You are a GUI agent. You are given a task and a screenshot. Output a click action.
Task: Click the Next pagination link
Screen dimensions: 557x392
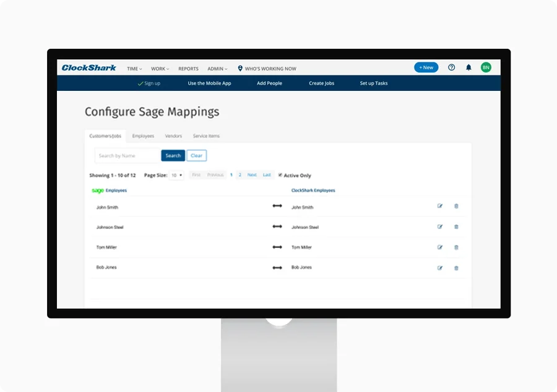pyautogui.click(x=252, y=175)
